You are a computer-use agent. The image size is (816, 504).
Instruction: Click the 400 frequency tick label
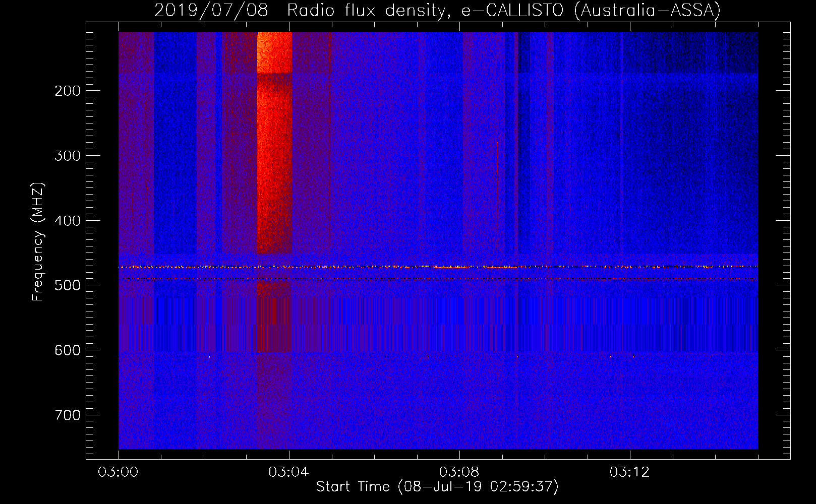(x=68, y=221)
